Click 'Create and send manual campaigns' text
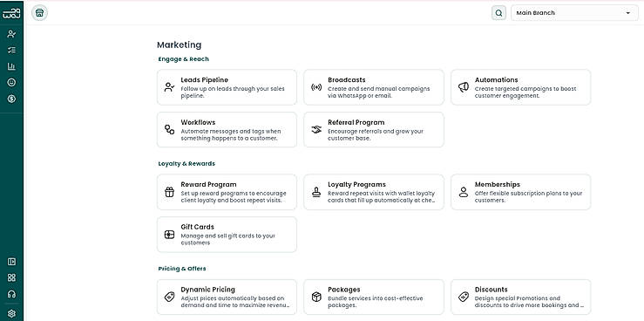The height and width of the screenshot is (321, 644). point(379,92)
